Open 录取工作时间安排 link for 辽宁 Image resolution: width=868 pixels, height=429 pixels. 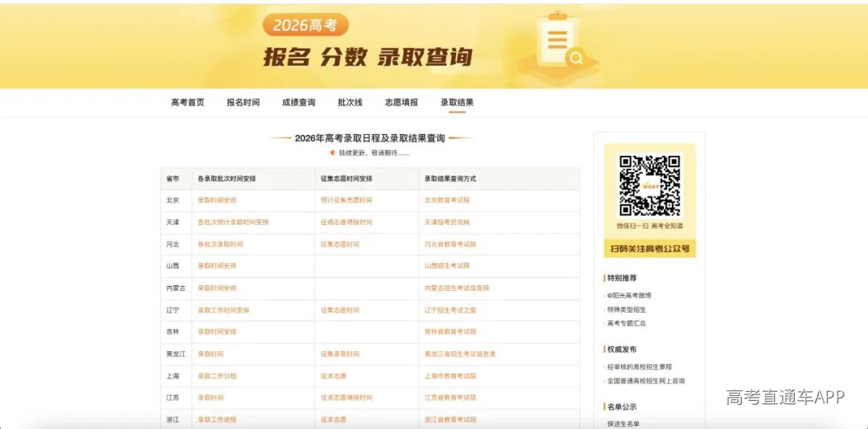(x=223, y=311)
